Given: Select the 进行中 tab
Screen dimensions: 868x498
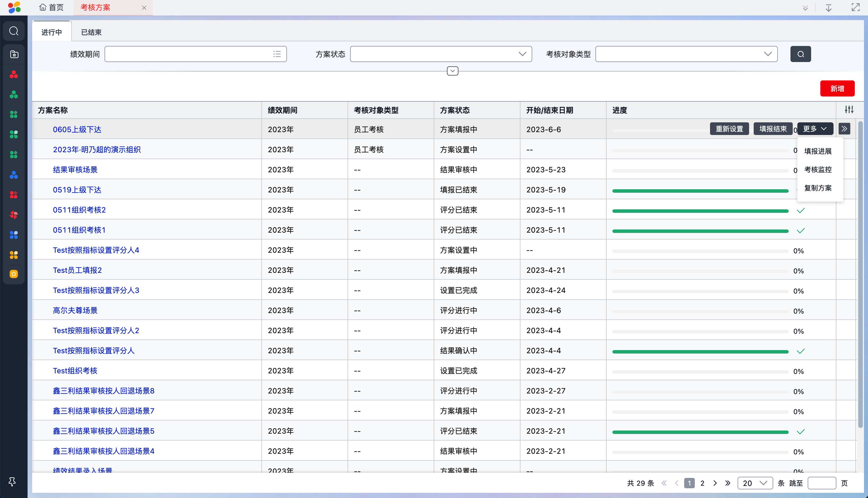Looking at the screenshot, I should 52,32.
